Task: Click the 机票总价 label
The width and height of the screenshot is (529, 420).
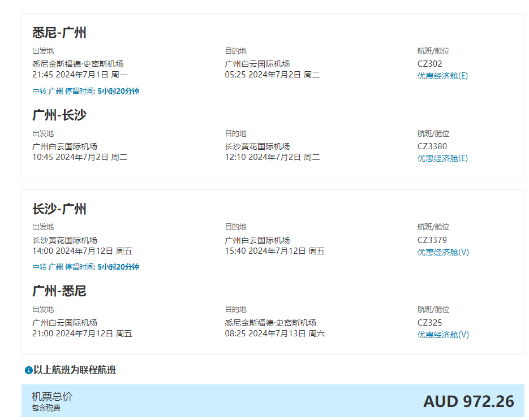Action: (52, 397)
